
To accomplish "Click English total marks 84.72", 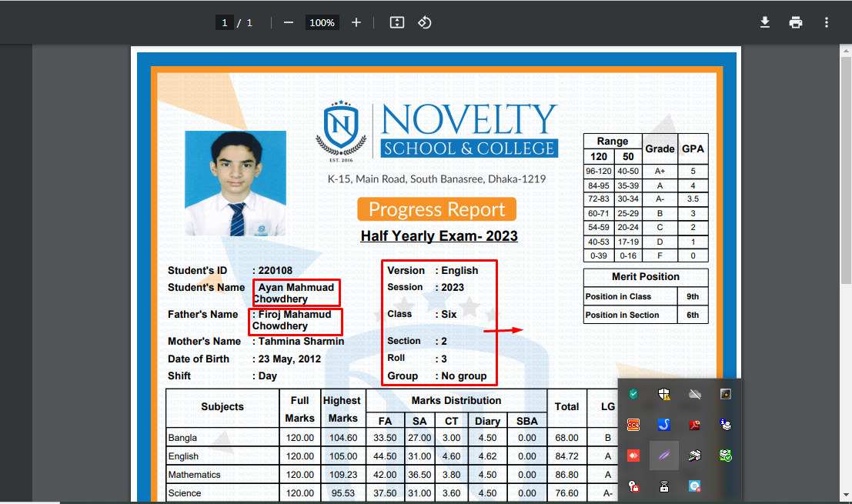I will [x=566, y=456].
